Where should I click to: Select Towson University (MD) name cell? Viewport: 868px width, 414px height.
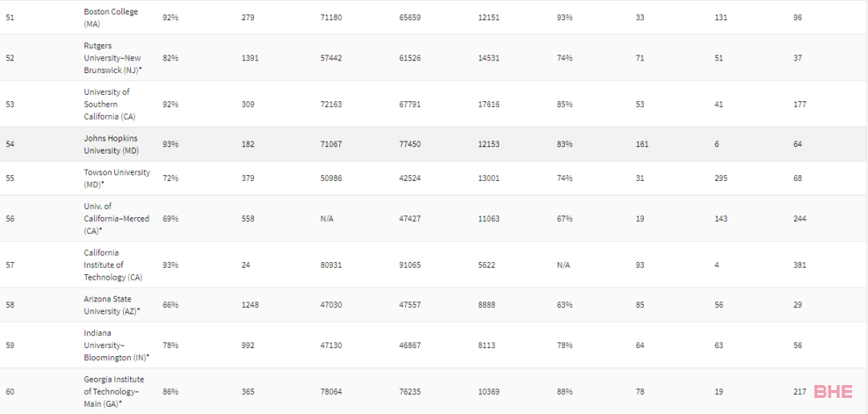[117, 178]
